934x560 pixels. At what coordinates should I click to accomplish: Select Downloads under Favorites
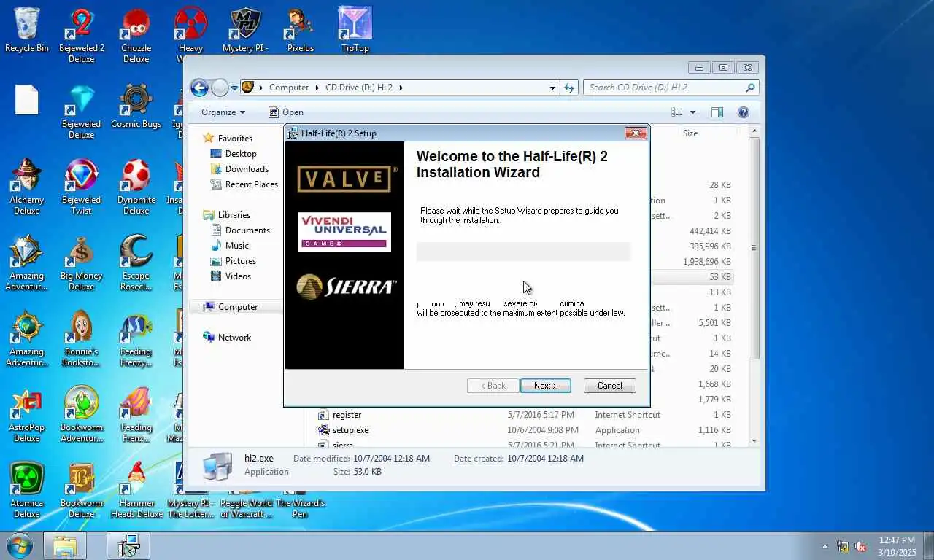coord(247,168)
